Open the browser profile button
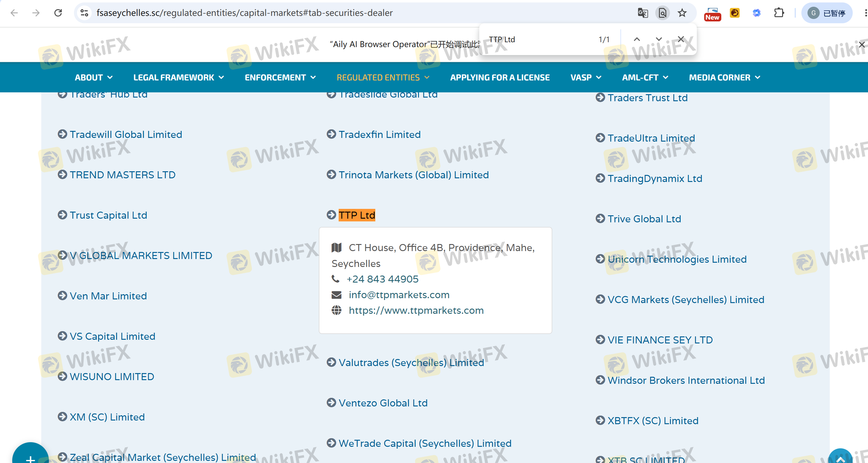 point(826,13)
